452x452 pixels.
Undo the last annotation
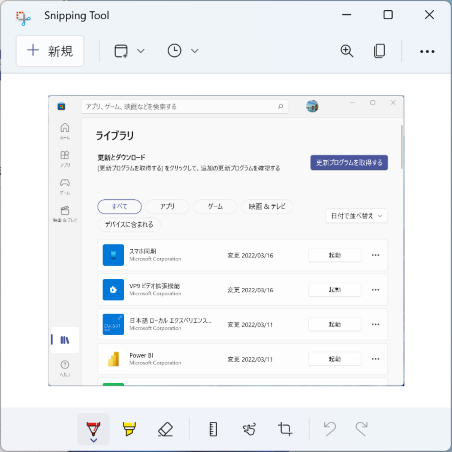(330, 429)
